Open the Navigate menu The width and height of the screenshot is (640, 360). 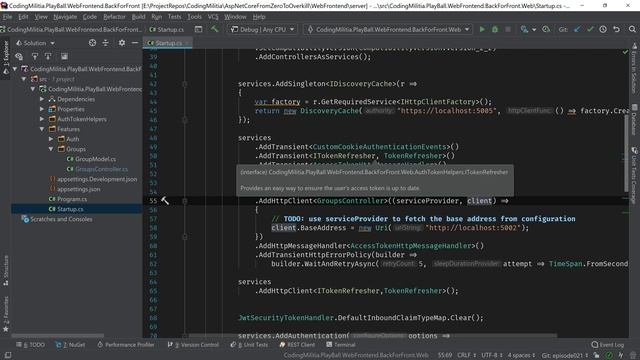(65, 17)
